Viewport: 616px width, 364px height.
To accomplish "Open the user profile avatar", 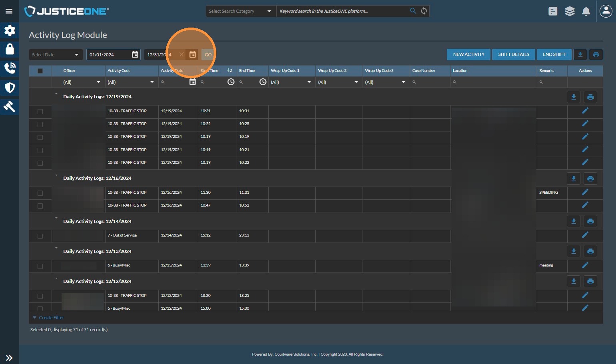I will [x=606, y=11].
